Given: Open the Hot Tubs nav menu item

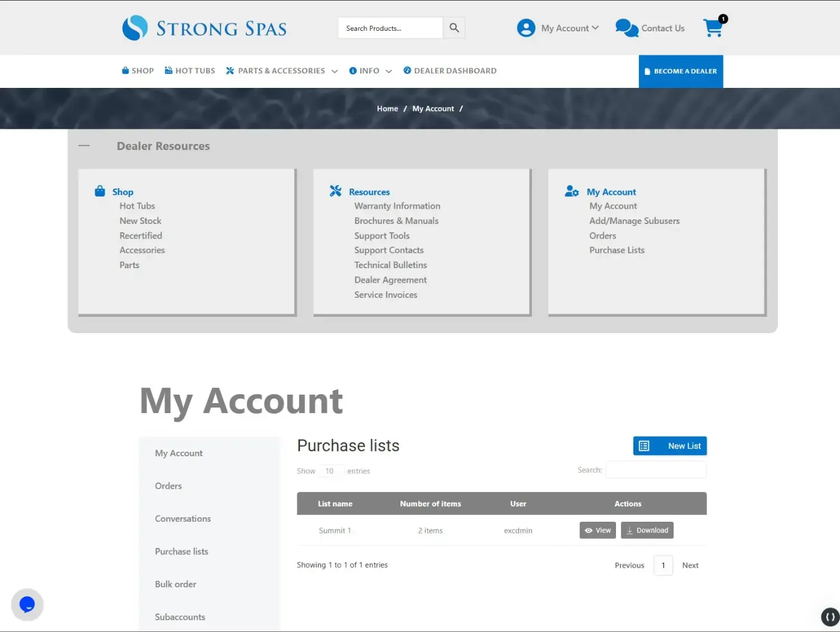Looking at the screenshot, I should click(x=190, y=71).
